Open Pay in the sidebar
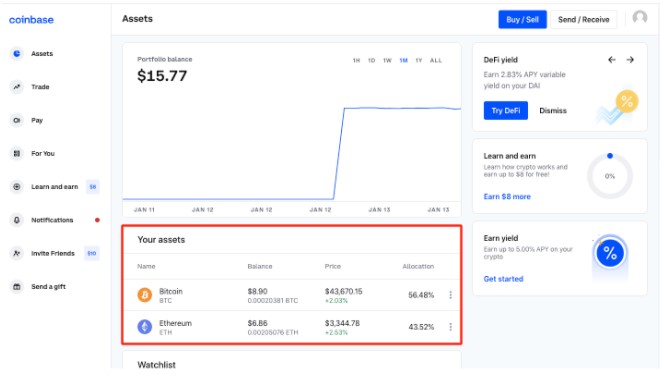 (x=37, y=120)
